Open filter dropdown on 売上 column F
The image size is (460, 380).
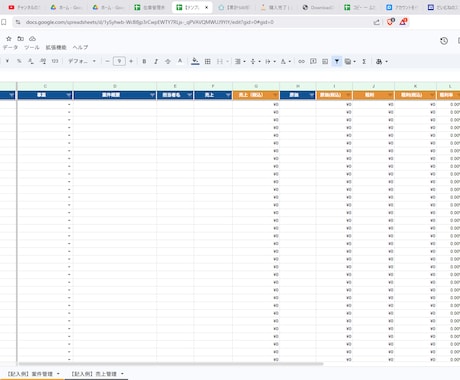(228, 95)
